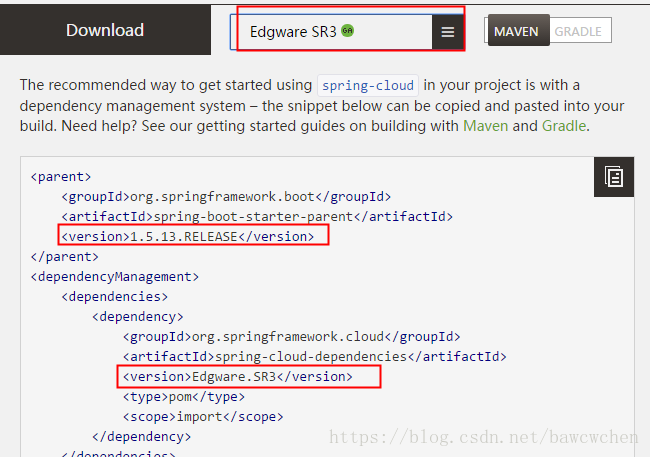Click the closing </dependency> tag line
The height and width of the screenshot is (457, 650).
click(141, 436)
